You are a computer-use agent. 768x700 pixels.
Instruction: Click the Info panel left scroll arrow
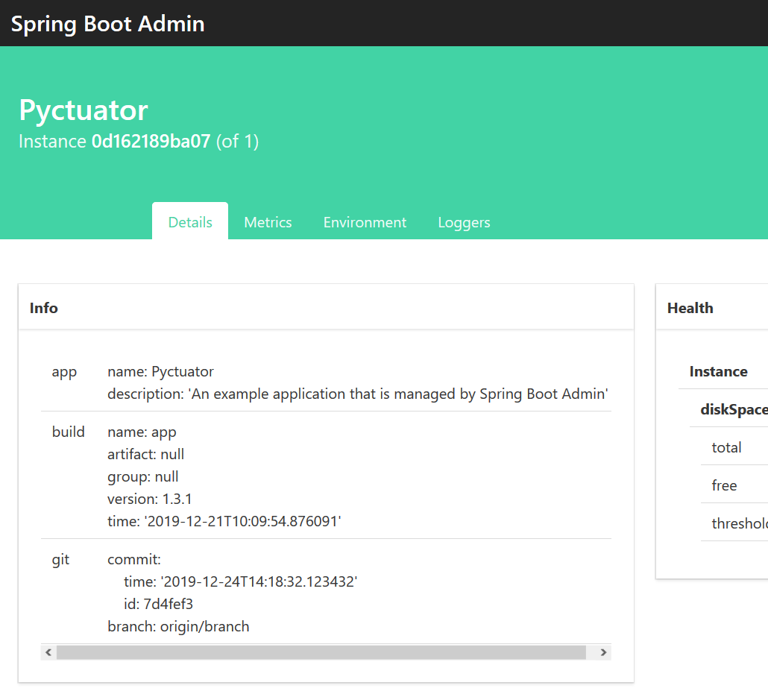pos(48,652)
